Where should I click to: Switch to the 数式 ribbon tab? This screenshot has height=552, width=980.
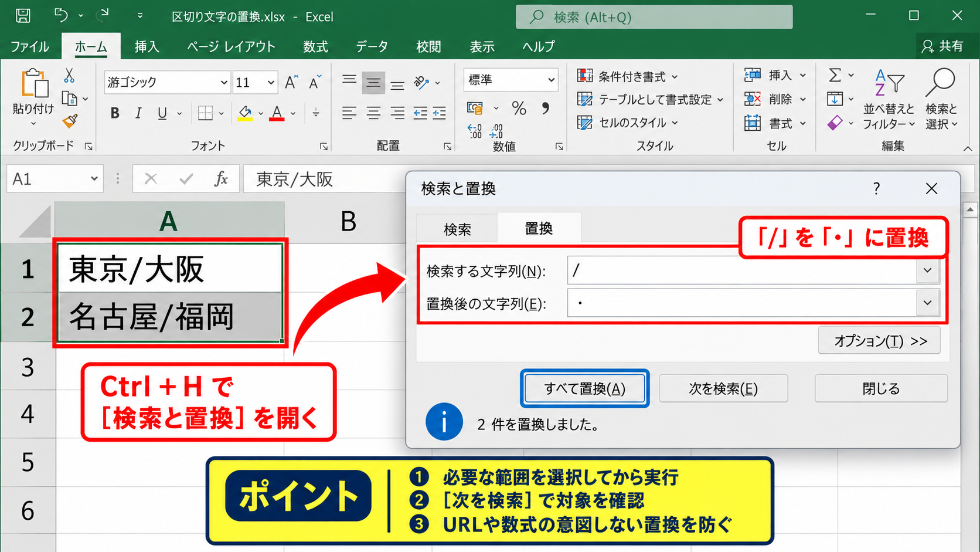tap(315, 47)
